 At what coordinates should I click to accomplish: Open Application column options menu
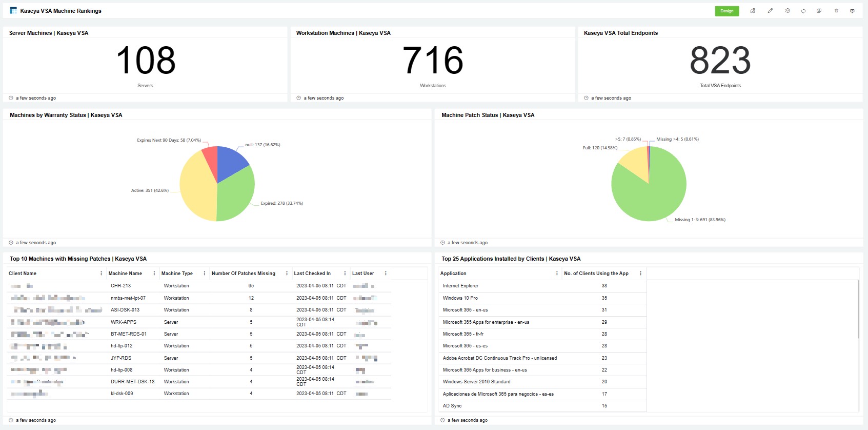pyautogui.click(x=557, y=273)
